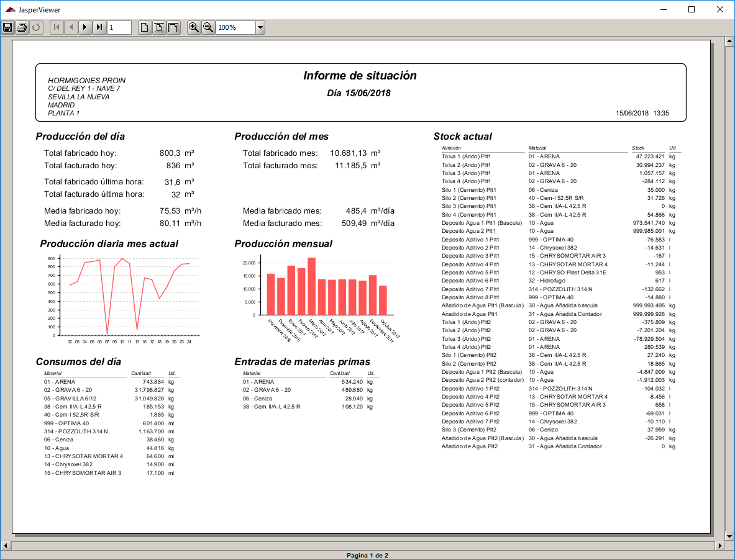Click the Stock actual section heading
735x560 pixels.
point(462,137)
